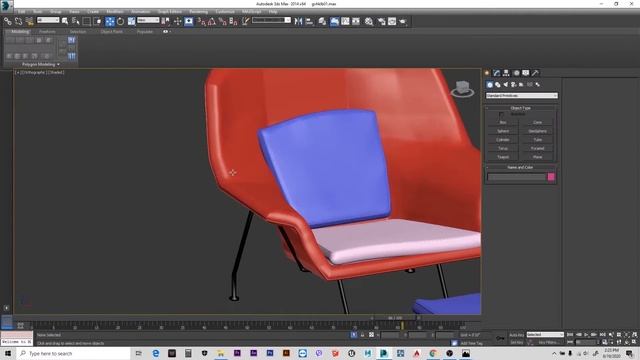Toggle Spinner Snap

(x=233, y=21)
